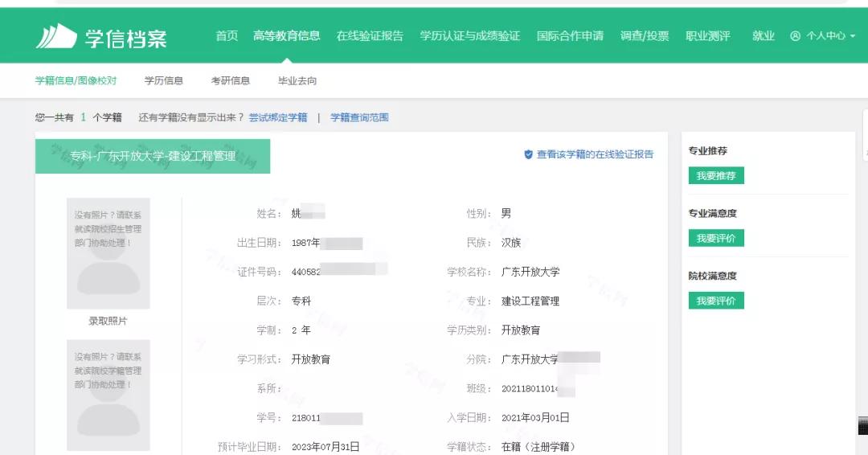Click the 学历类别 value 开放教育
The height and width of the screenshot is (455, 868).
click(520, 330)
